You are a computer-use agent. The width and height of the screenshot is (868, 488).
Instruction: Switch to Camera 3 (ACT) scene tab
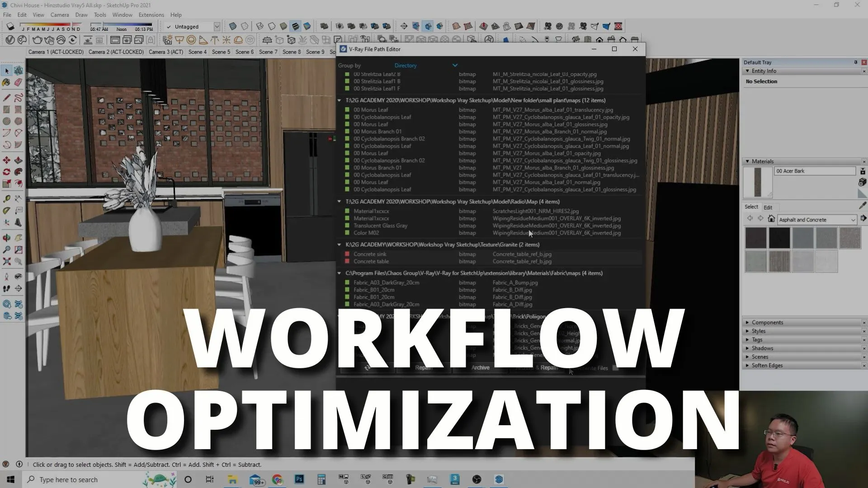pyautogui.click(x=165, y=52)
